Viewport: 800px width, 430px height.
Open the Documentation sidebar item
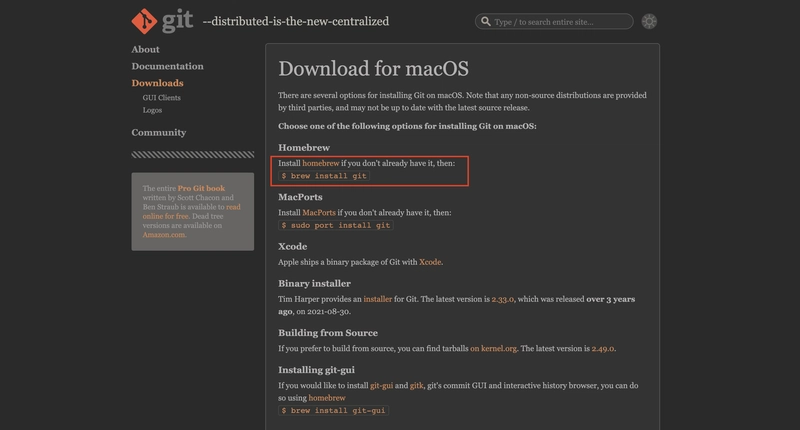pyautogui.click(x=167, y=66)
